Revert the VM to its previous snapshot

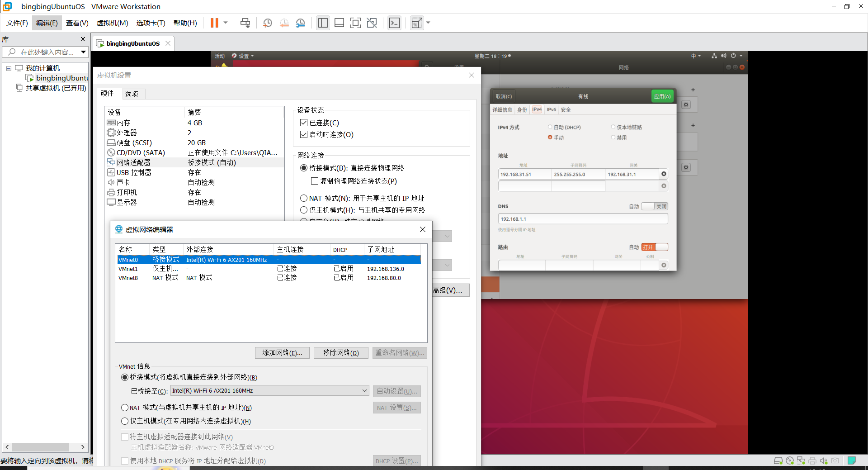coord(284,23)
